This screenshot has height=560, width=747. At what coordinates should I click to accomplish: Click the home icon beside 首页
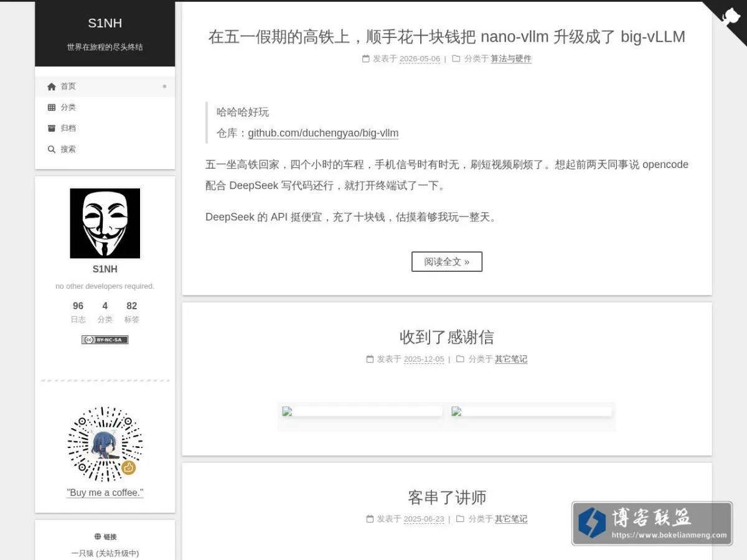[x=52, y=86]
